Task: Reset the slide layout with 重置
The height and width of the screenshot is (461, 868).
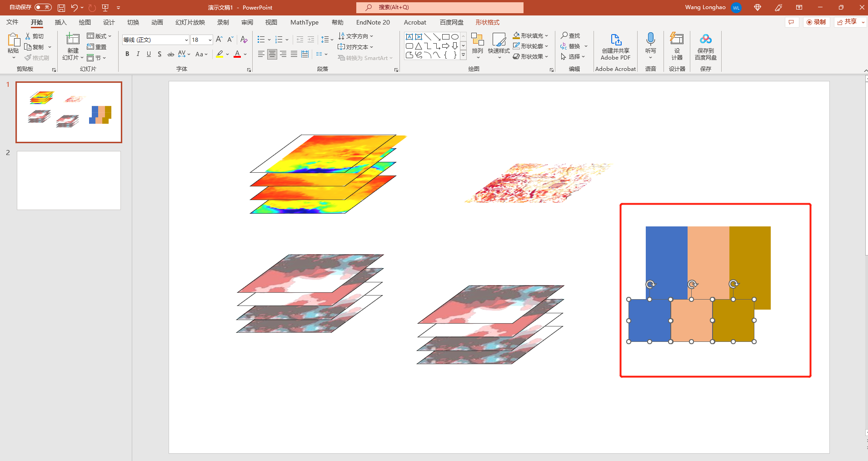Action: click(97, 47)
